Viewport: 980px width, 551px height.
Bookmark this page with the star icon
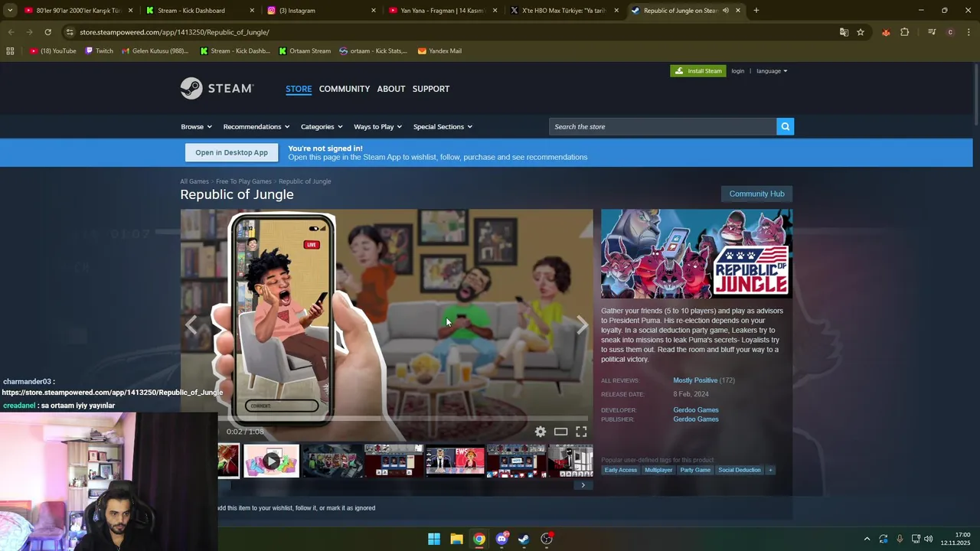pos(861,32)
